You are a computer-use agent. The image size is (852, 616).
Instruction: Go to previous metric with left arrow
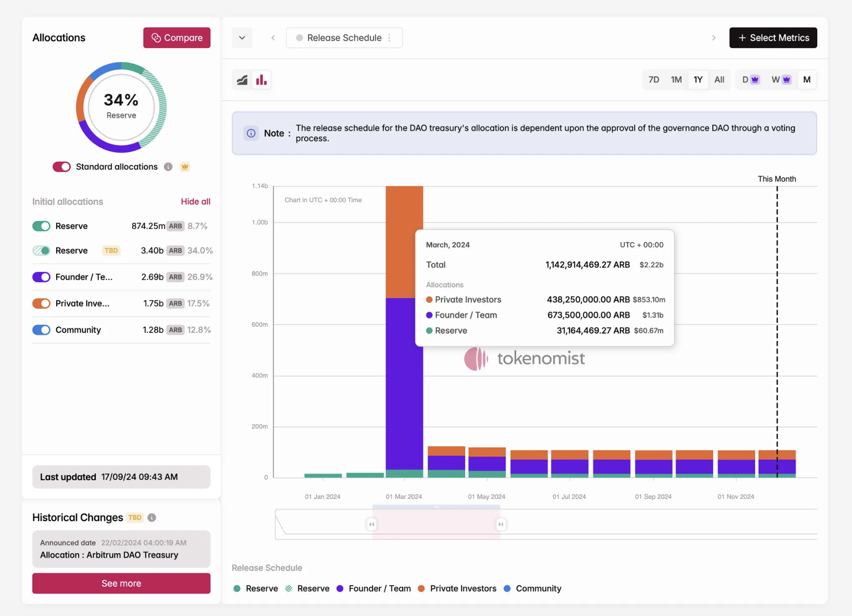click(273, 38)
